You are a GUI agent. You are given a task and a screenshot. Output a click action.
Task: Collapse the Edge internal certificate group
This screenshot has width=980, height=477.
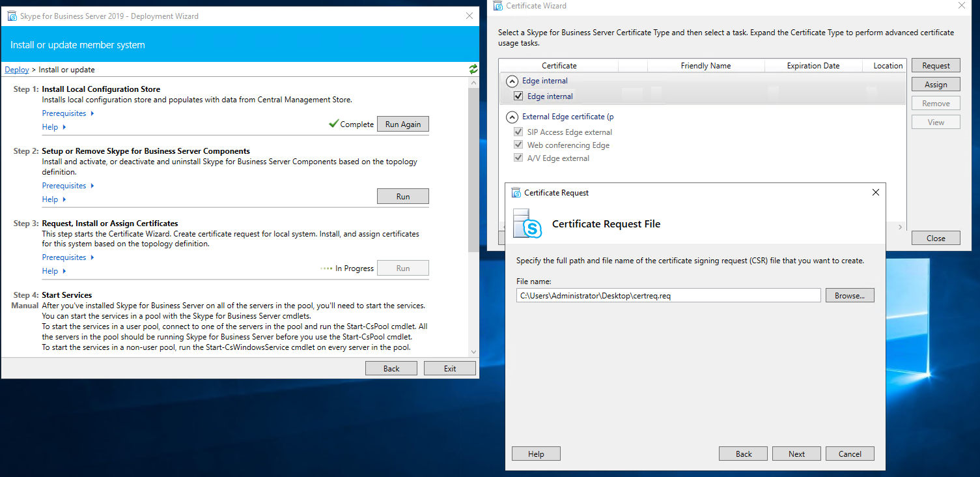pos(512,81)
